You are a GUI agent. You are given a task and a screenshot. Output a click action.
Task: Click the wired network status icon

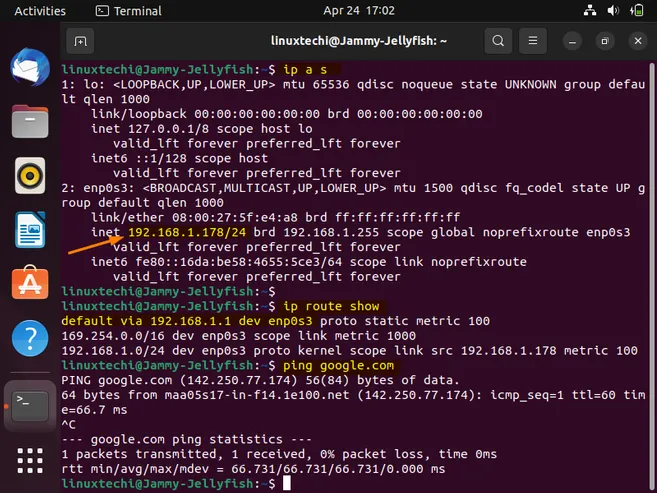point(591,11)
